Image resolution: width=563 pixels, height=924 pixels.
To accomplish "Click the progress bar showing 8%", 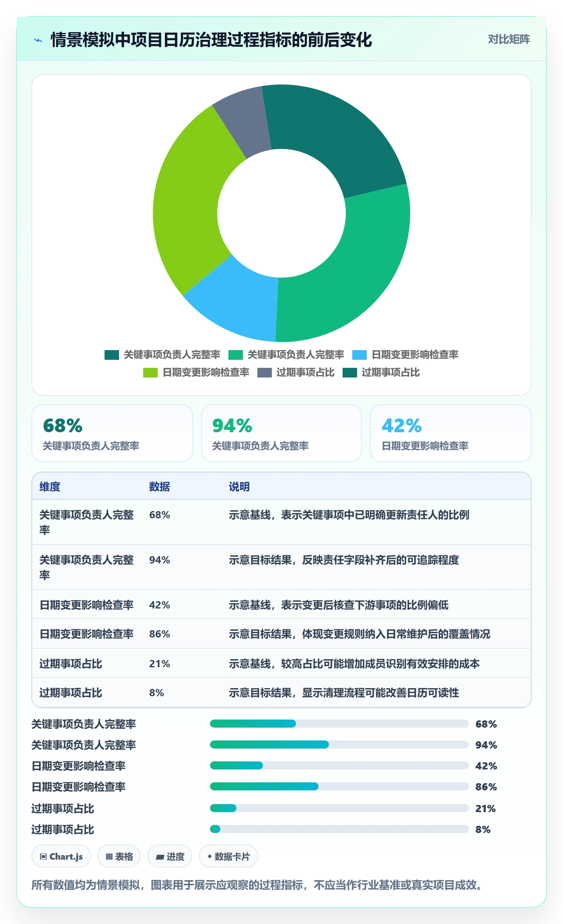I will coord(339,829).
